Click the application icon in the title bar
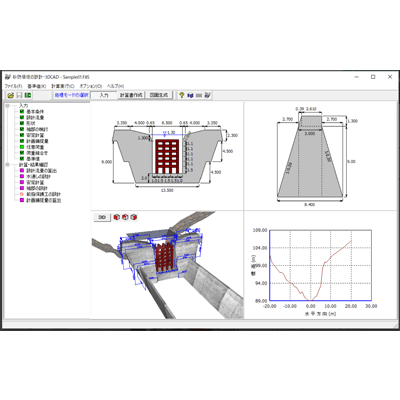Screen dimensions: 400x400 pos(8,77)
